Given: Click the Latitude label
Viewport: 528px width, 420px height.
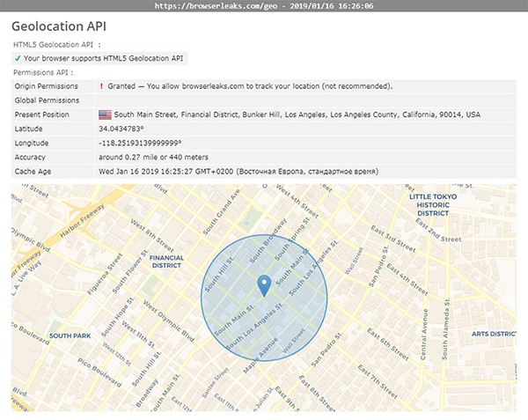Looking at the screenshot, I should tap(28, 129).
